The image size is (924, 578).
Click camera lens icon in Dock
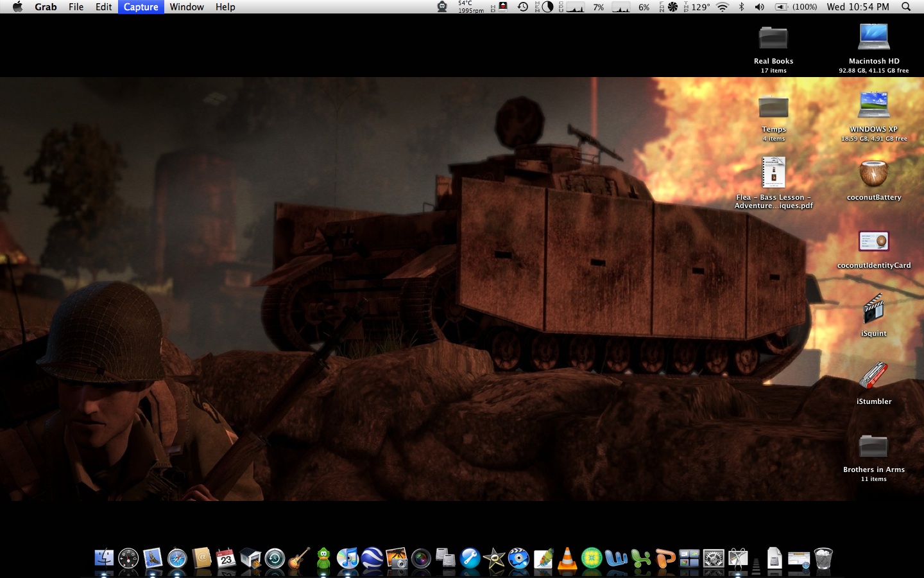click(x=421, y=559)
